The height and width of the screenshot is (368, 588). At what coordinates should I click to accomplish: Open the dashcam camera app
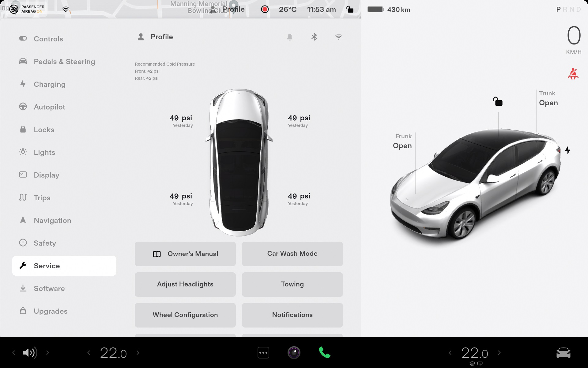pos(294,353)
